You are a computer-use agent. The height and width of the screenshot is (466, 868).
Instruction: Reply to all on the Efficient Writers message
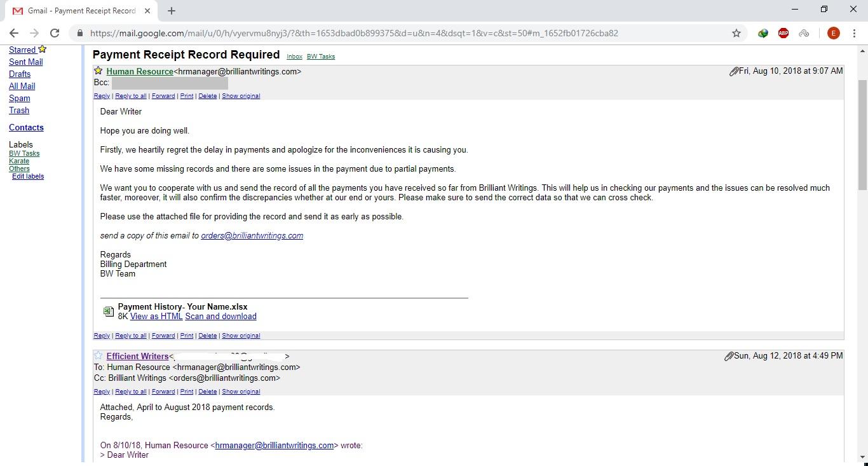pyautogui.click(x=131, y=392)
